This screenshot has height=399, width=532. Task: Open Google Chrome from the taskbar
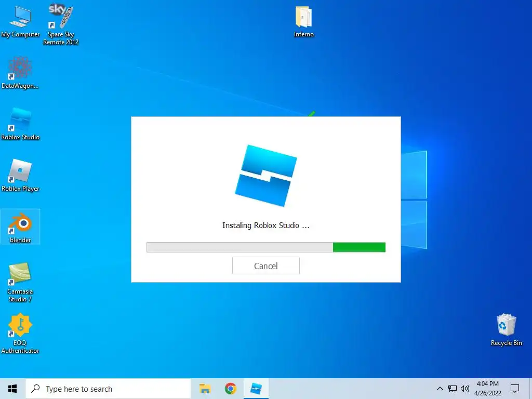[230, 389]
